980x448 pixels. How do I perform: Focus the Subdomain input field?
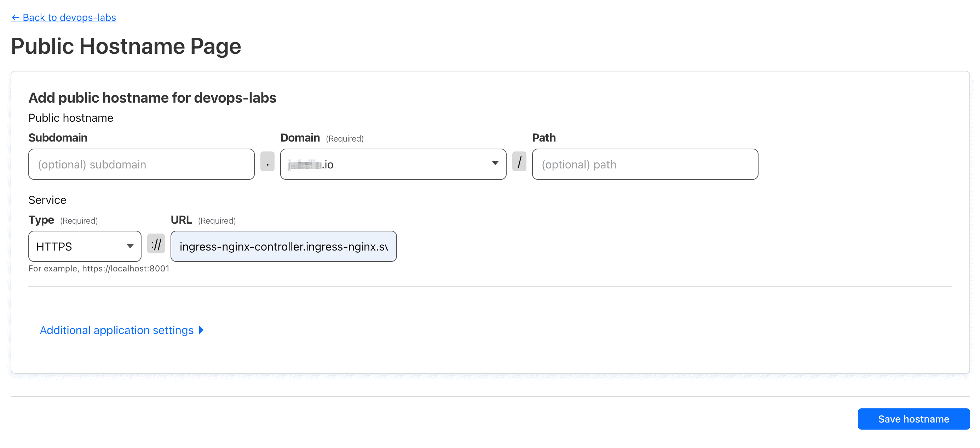click(x=141, y=165)
